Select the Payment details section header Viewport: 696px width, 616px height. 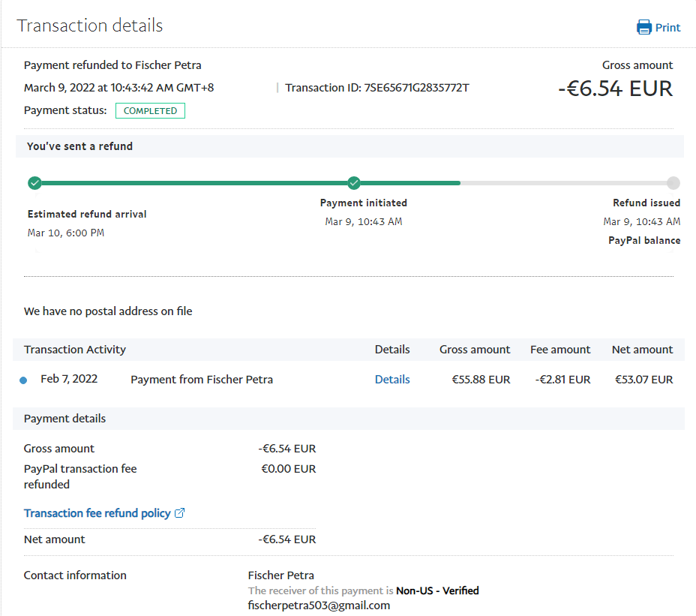[x=65, y=419]
